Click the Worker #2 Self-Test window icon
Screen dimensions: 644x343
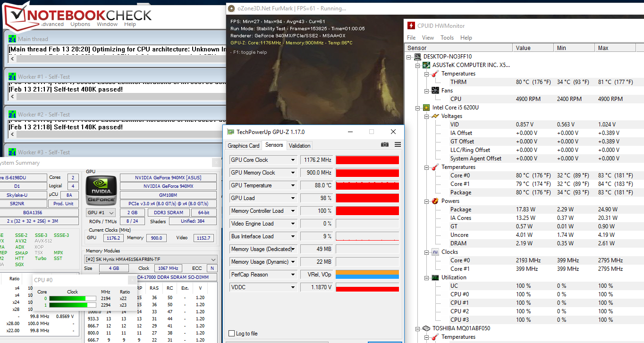click(x=12, y=115)
